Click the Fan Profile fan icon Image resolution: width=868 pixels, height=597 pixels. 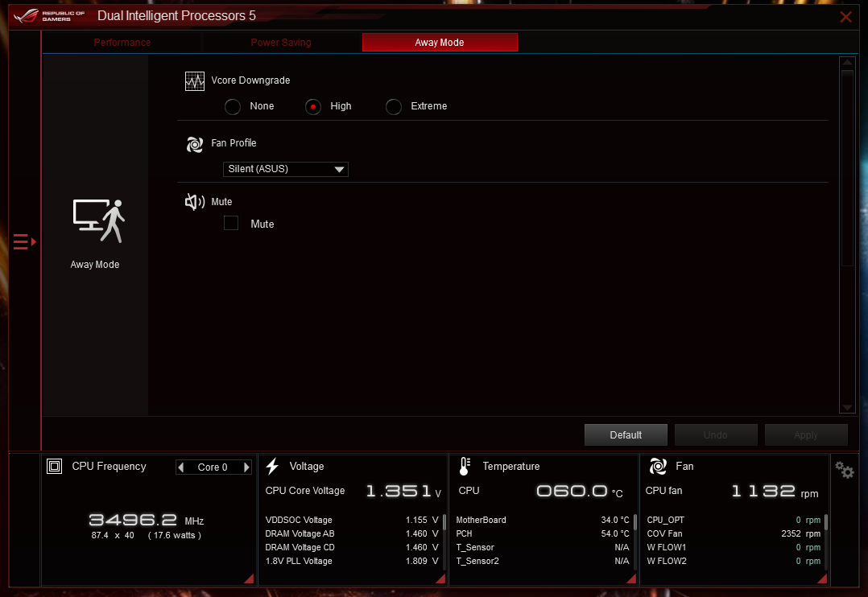tap(194, 144)
